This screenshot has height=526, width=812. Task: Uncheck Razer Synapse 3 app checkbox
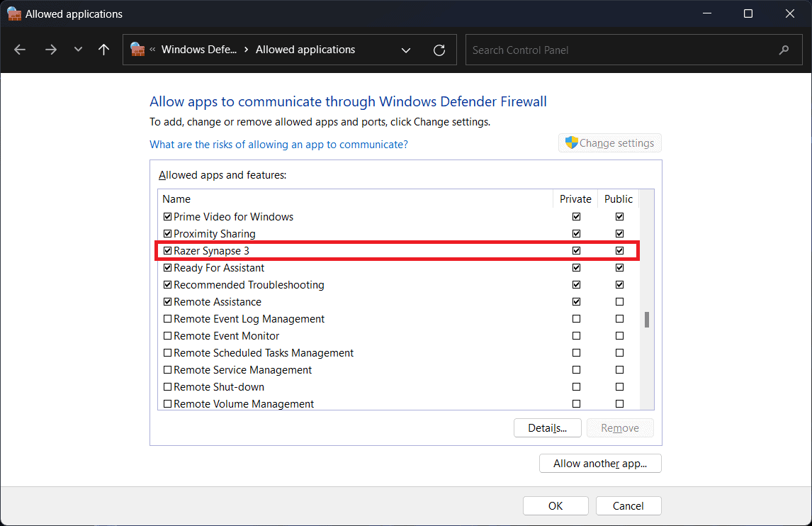click(x=167, y=251)
